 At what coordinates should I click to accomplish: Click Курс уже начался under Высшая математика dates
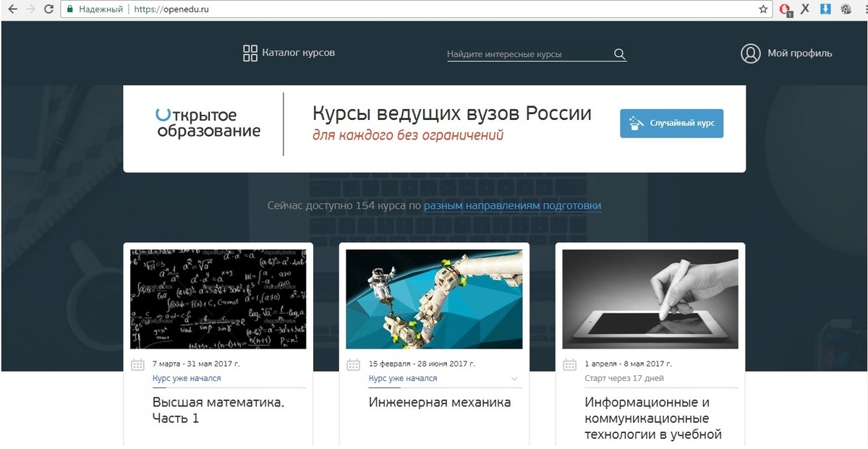pyautogui.click(x=187, y=378)
